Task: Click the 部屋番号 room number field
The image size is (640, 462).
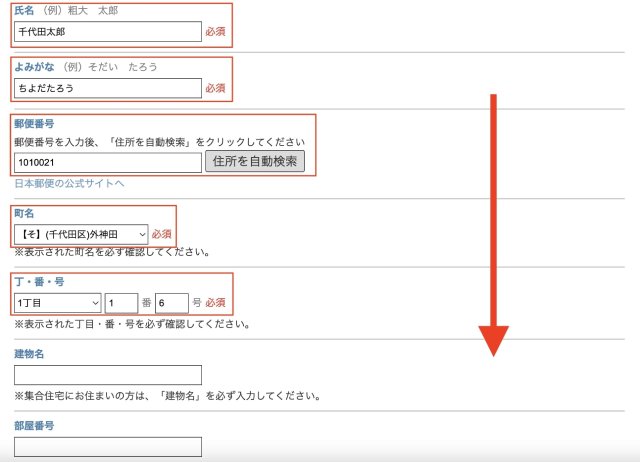Action: [x=108, y=447]
